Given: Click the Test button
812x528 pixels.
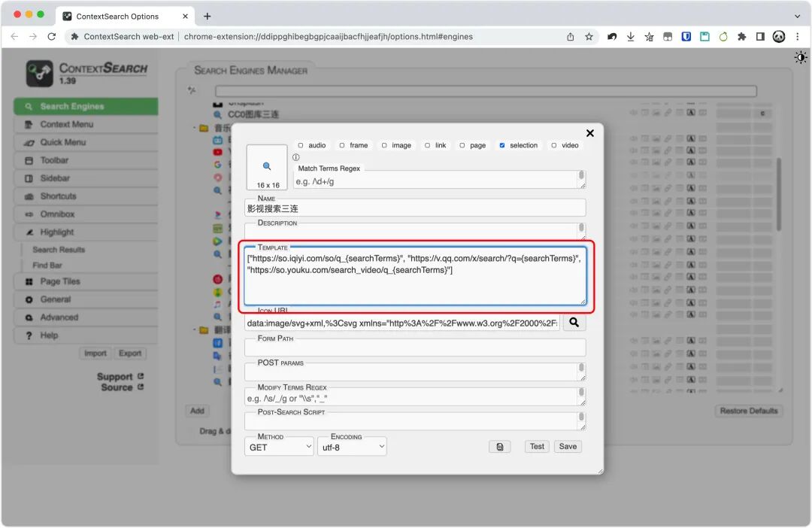Looking at the screenshot, I should 537,447.
